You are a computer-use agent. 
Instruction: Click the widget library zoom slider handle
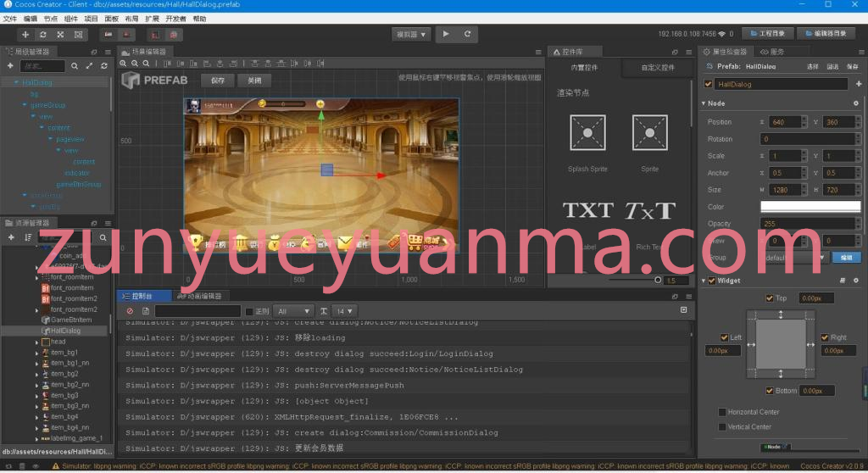pyautogui.click(x=658, y=281)
